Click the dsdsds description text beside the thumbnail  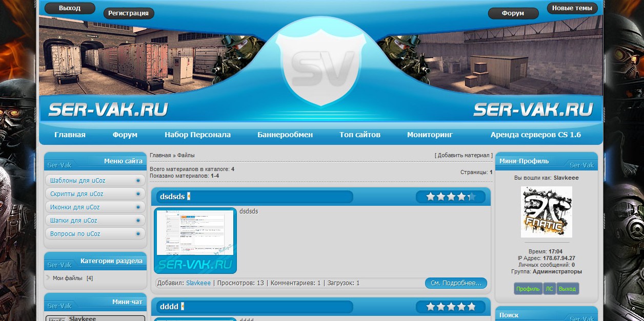tap(249, 211)
